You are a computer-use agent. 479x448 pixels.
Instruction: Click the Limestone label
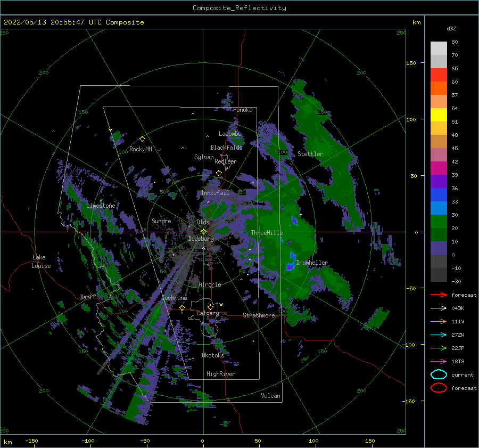click(x=101, y=206)
